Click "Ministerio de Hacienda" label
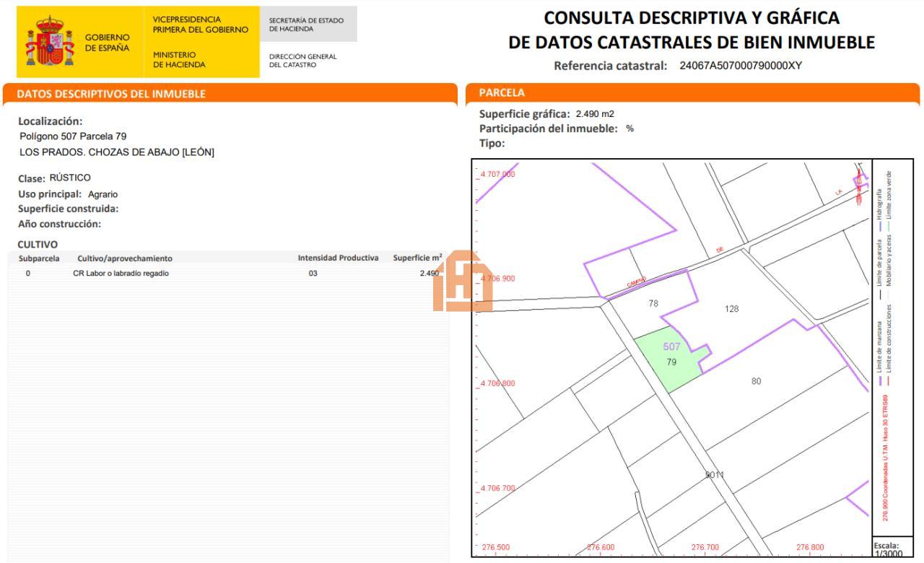 pos(179,59)
